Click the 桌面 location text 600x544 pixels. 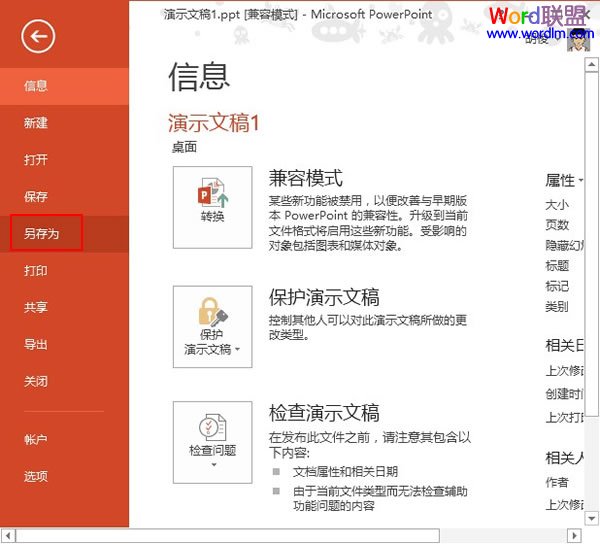(x=184, y=147)
